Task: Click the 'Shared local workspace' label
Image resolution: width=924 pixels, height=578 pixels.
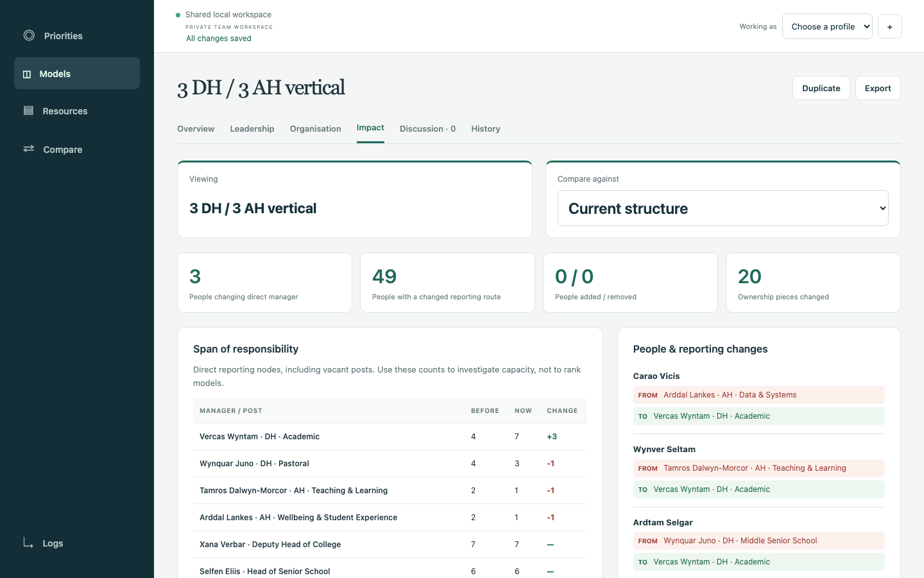Action: [228, 15]
